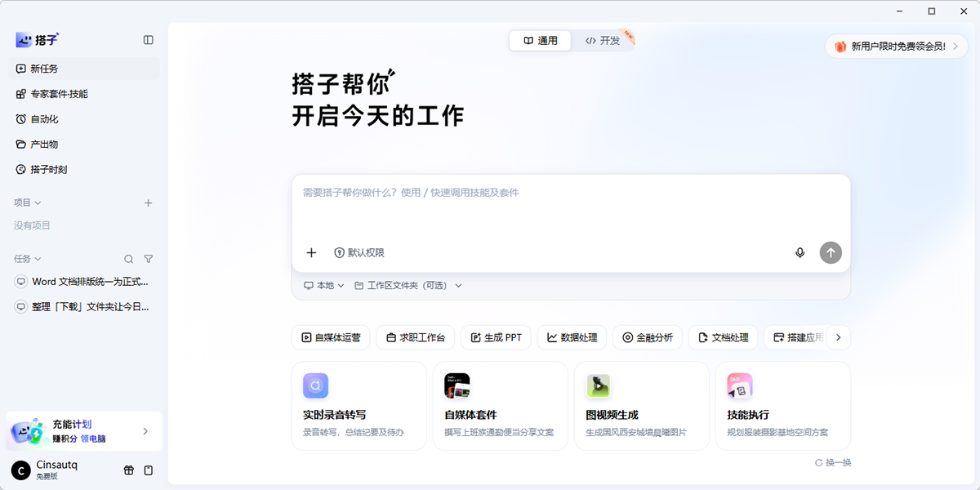Add a new project with plus icon
Screen dimensions: 980x490
[148, 203]
